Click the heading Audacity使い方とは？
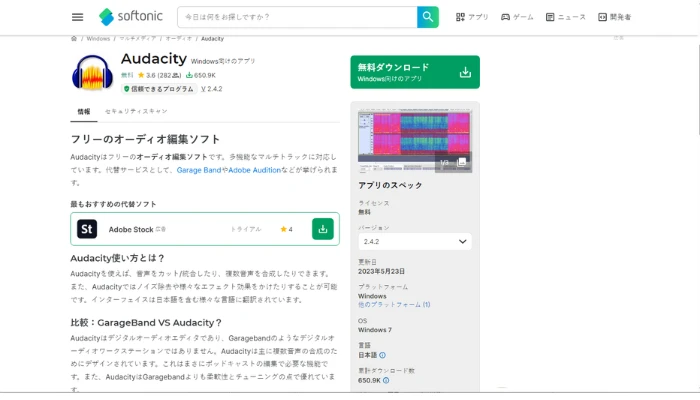Screen dimensions: 700x400 pos(118,258)
